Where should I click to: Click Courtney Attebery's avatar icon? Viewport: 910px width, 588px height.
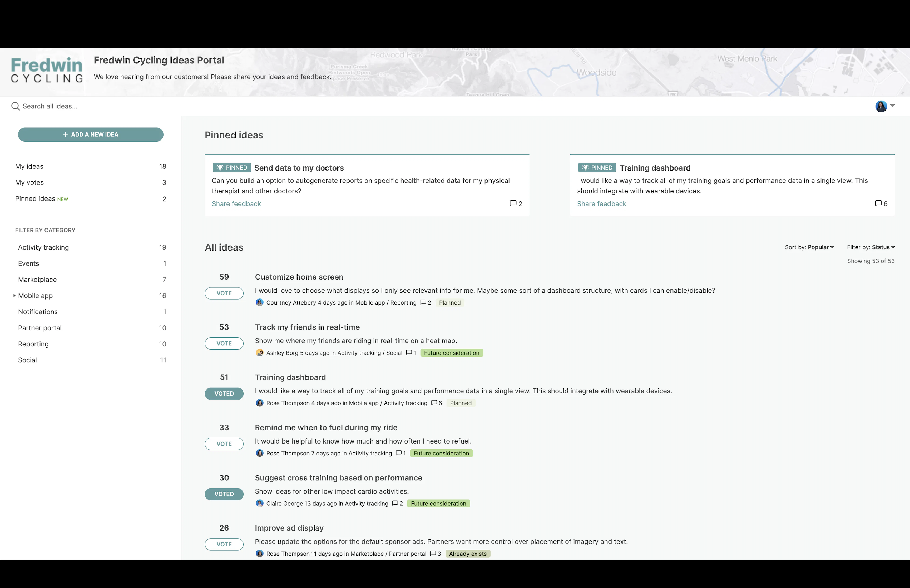pyautogui.click(x=260, y=302)
